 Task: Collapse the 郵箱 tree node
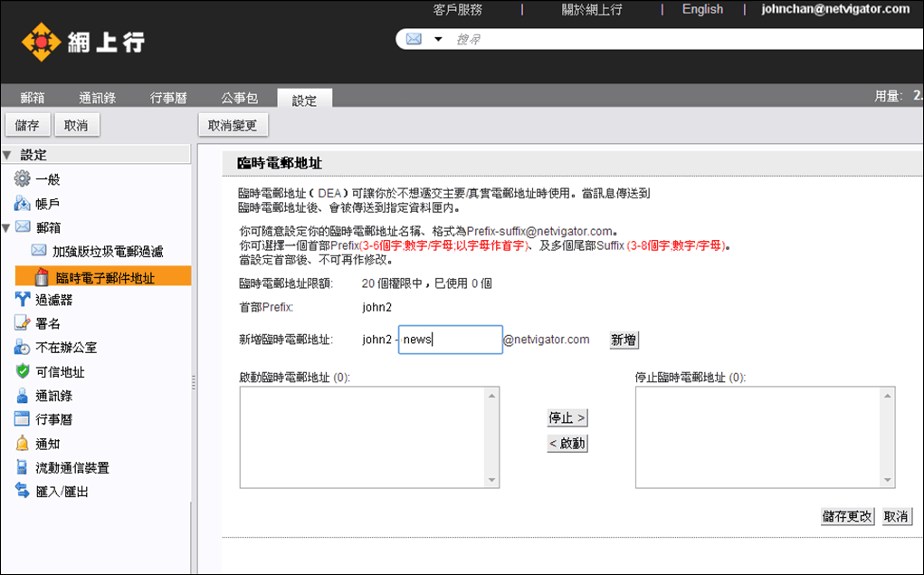pos(6,227)
